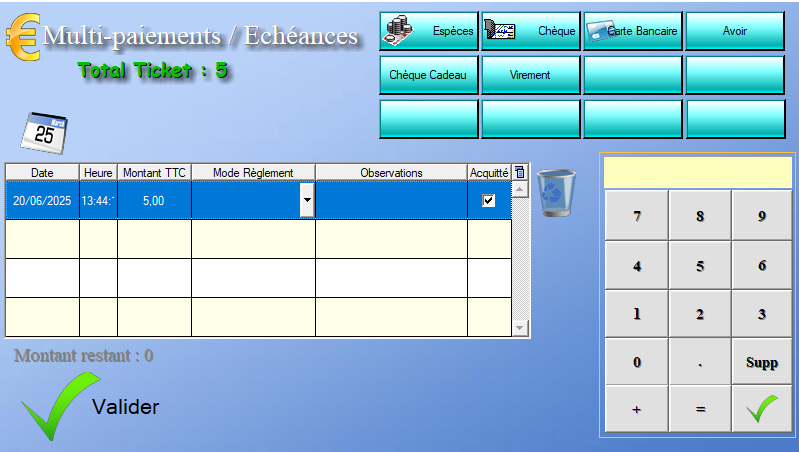Select Chèque payment method button
This screenshot has width=799, height=452.
pyautogui.click(x=530, y=31)
